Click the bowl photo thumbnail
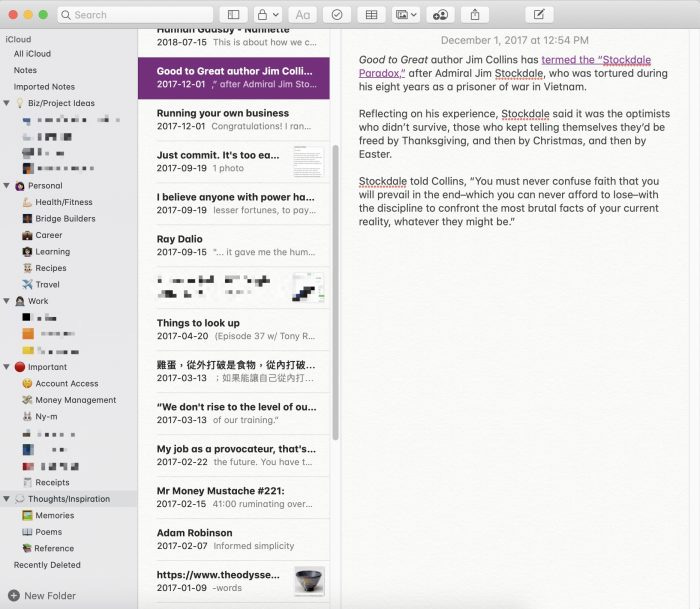Viewport: 700px width, 609px height. coord(309,581)
